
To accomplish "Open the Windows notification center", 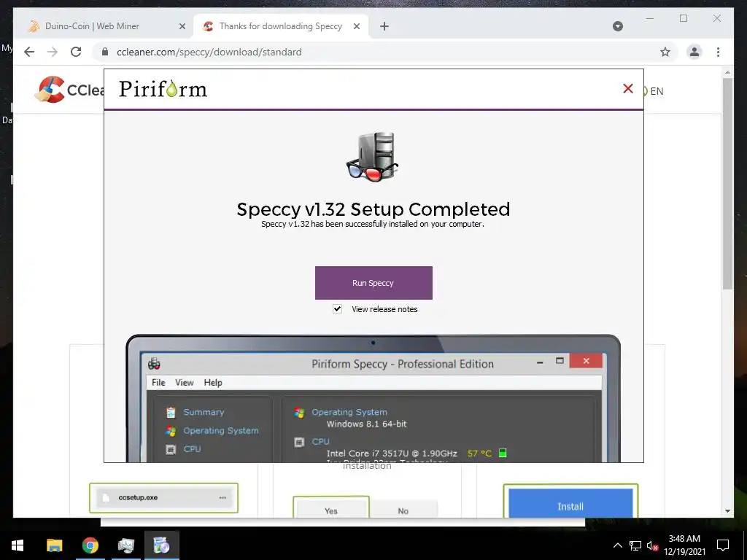I will click(x=723, y=545).
